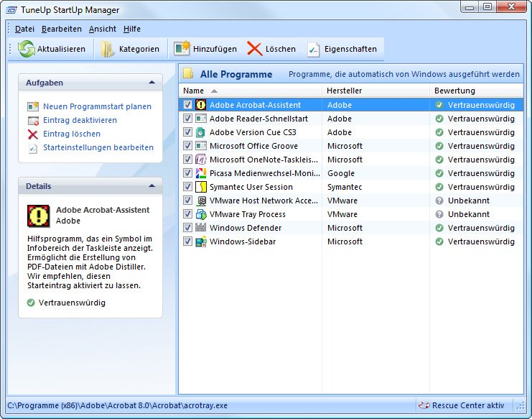This screenshot has height=419, width=532.
Task: Open the Ansicht menu
Action: point(103,29)
